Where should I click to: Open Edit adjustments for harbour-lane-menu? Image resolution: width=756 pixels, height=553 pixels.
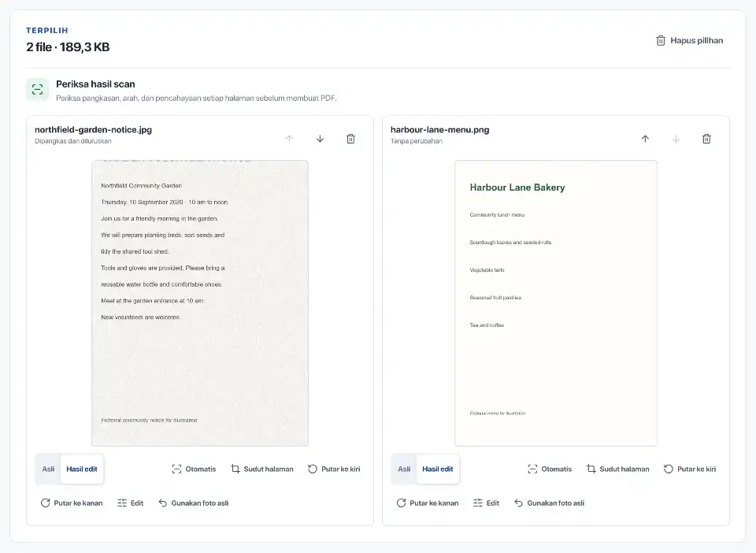point(486,503)
